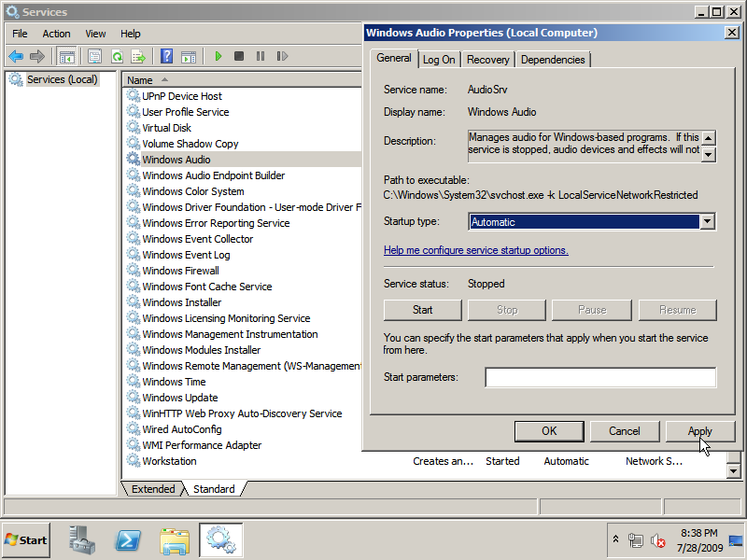
Task: Toggle Show/Hide Action Pane toolbar icon
Action: [189, 57]
